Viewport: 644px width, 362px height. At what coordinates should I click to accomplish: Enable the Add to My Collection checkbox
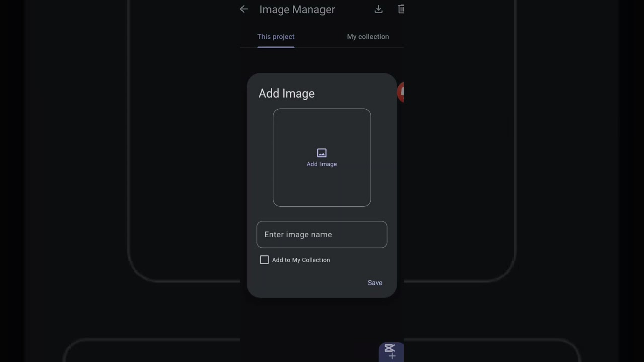[264, 260]
